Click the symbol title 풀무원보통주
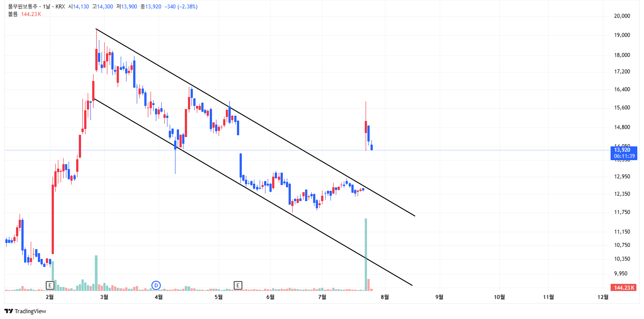The image size is (644, 319). tap(22, 7)
